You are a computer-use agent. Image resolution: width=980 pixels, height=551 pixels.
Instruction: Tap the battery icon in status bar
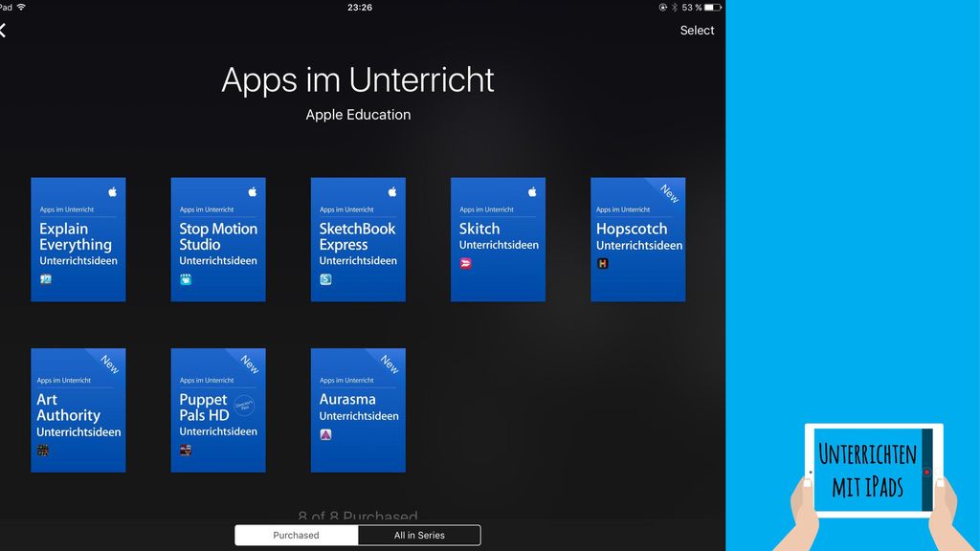[712, 8]
